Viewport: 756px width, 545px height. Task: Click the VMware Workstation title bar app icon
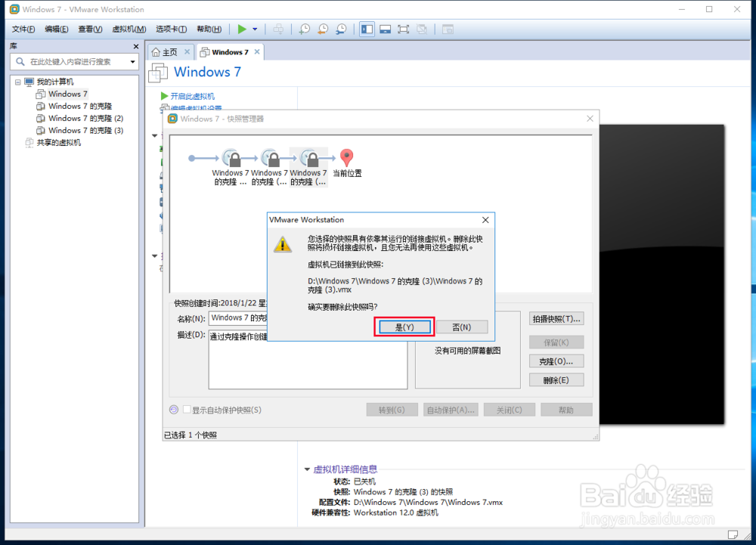click(14, 9)
